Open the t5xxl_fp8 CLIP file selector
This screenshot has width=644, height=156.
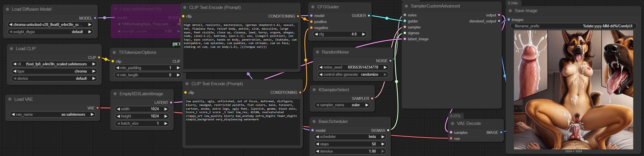[54, 64]
